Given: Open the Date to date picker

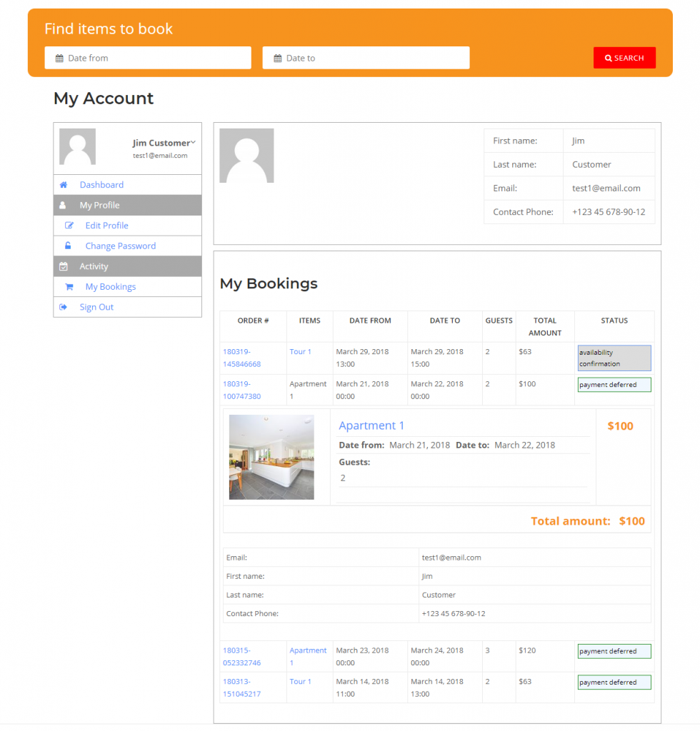Looking at the screenshot, I should [x=366, y=59].
